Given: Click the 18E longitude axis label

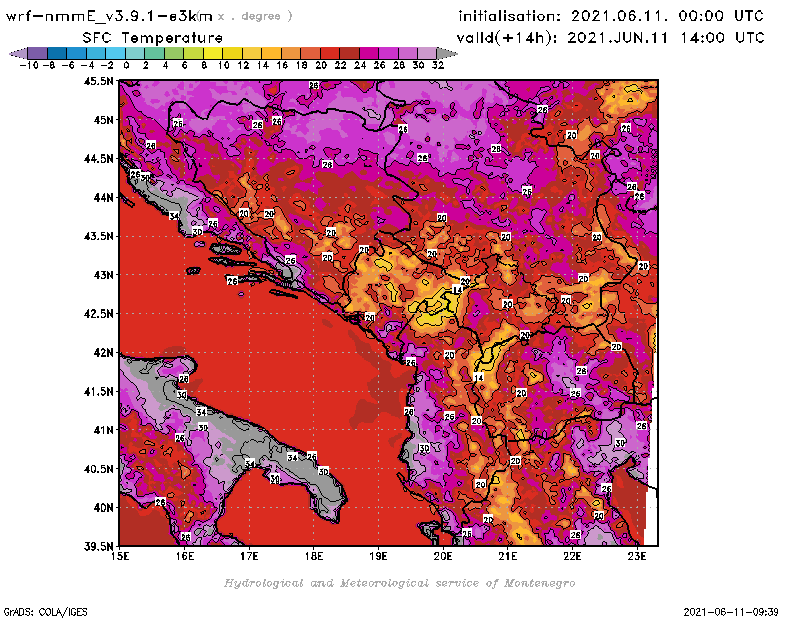Looking at the screenshot, I should (314, 556).
